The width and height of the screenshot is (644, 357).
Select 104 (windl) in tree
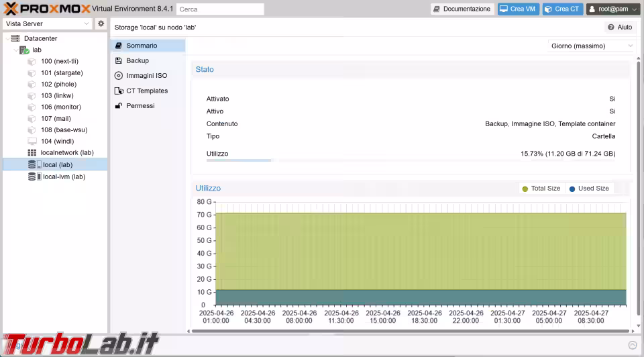[58, 142]
